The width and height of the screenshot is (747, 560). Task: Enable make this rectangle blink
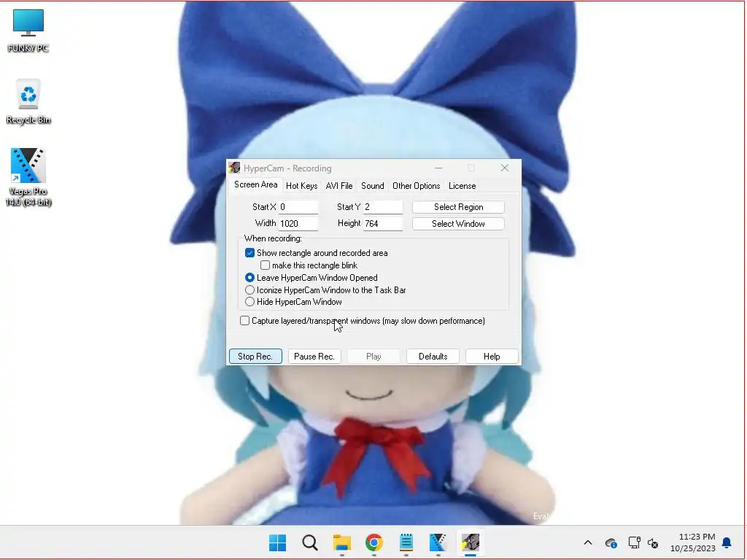(x=265, y=265)
